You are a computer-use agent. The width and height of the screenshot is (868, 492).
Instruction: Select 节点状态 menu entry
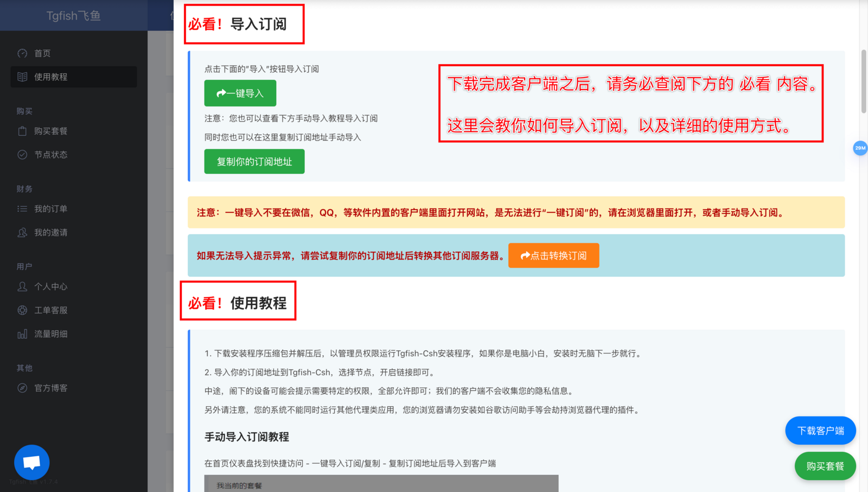[51, 155]
